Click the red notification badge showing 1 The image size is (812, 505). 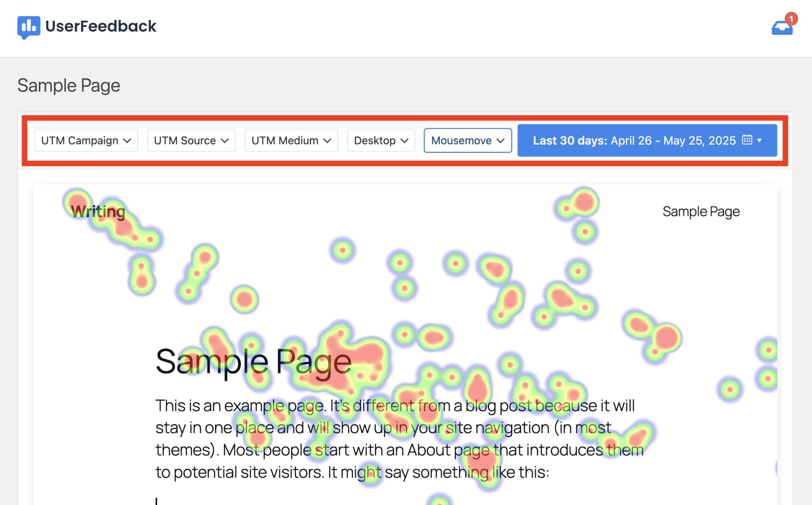(791, 19)
